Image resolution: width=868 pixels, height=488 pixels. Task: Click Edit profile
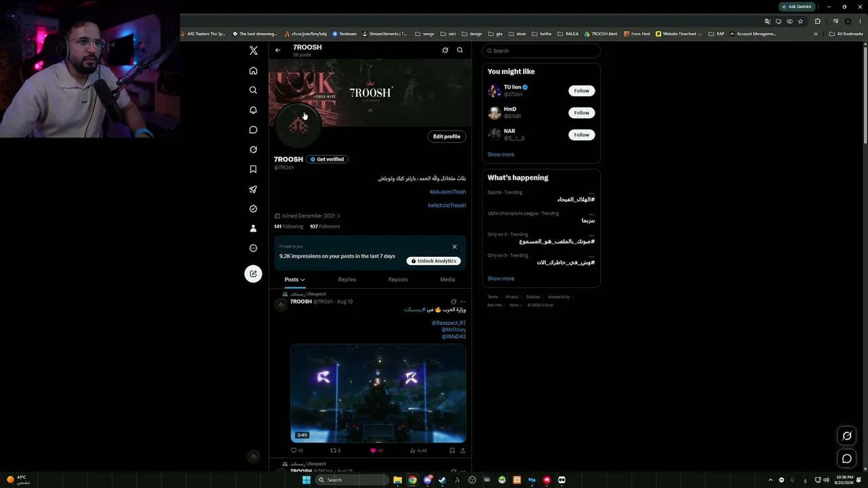coord(447,136)
